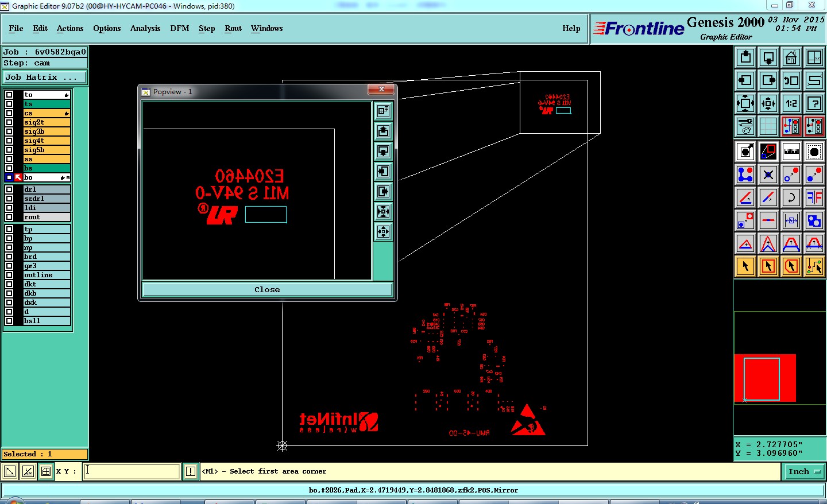
Task: Toggle display checkbox for layer cs
Action: pyautogui.click(x=9, y=113)
